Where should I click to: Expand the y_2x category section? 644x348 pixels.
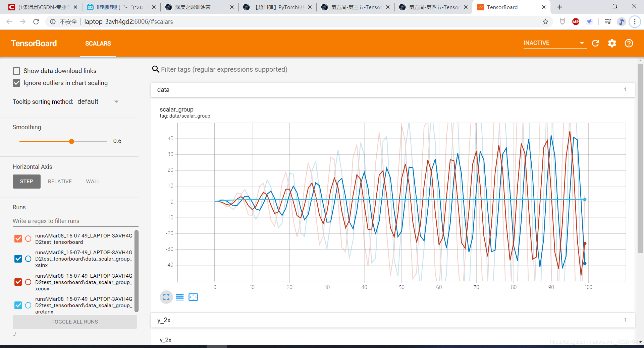tap(392, 320)
